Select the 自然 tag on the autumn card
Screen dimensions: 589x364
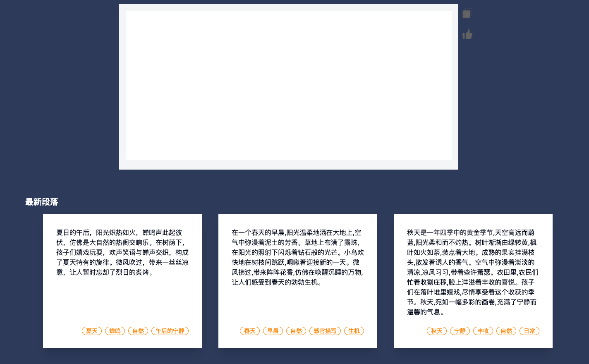tap(506, 331)
